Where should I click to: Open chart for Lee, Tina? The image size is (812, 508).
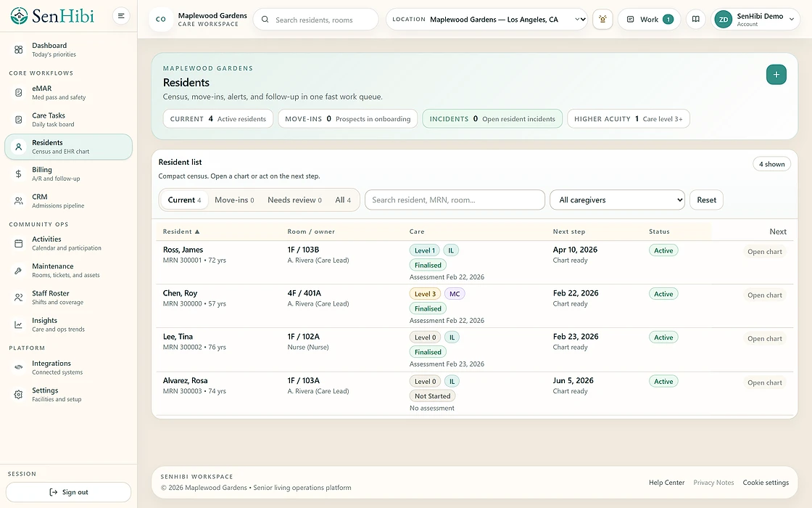pos(764,338)
